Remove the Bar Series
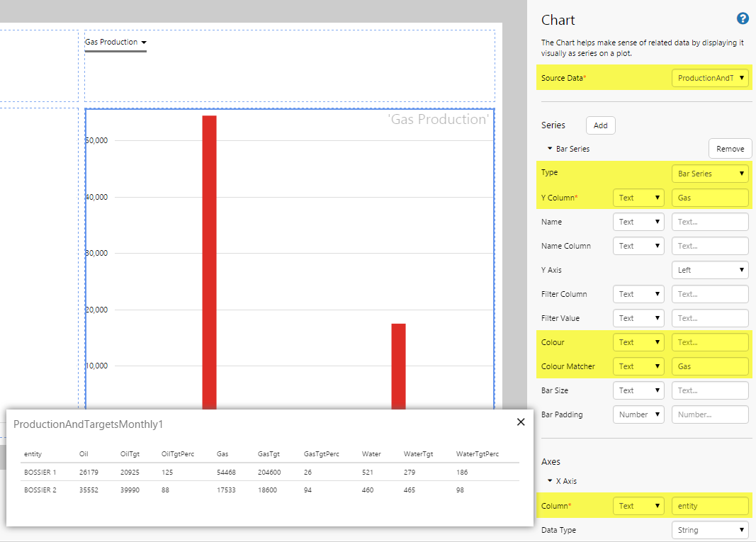 [x=730, y=149]
